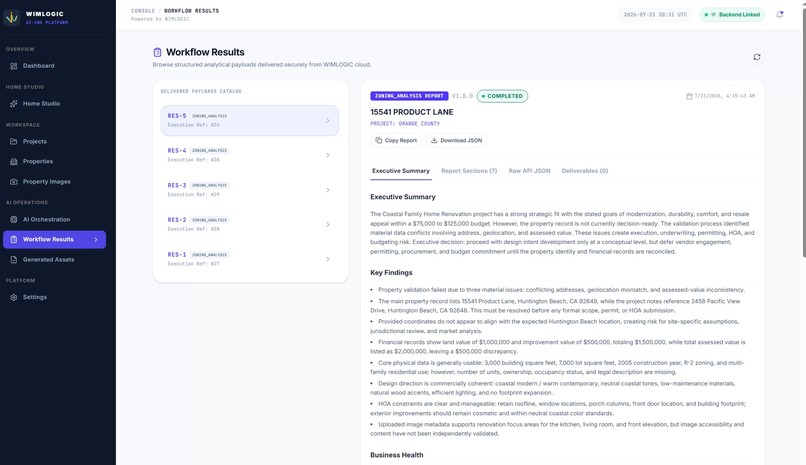Switch to the Executive Summary tab
The image size is (806, 465).
401,171
